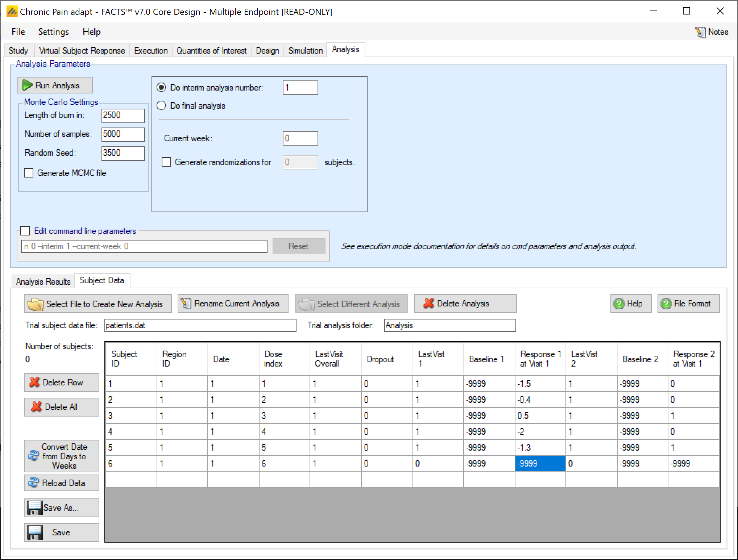Click red X Delete Analysis icon
The image size is (738, 560).
coord(428,303)
